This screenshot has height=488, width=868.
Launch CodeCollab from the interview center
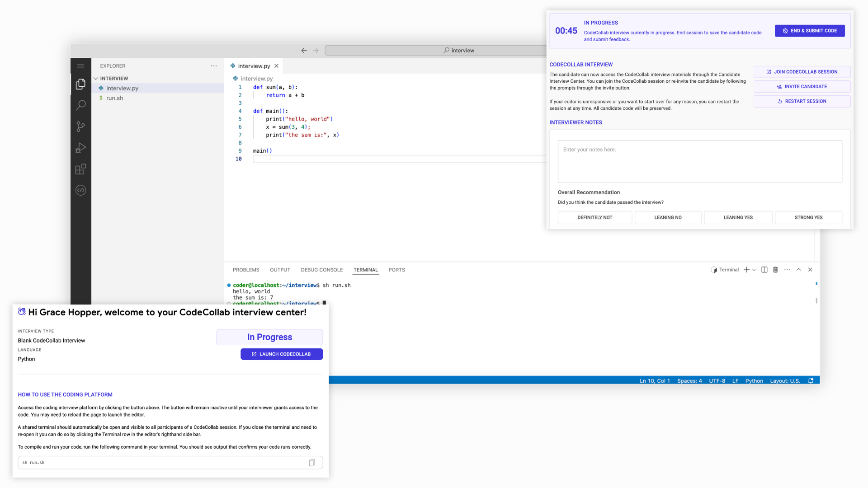point(281,354)
